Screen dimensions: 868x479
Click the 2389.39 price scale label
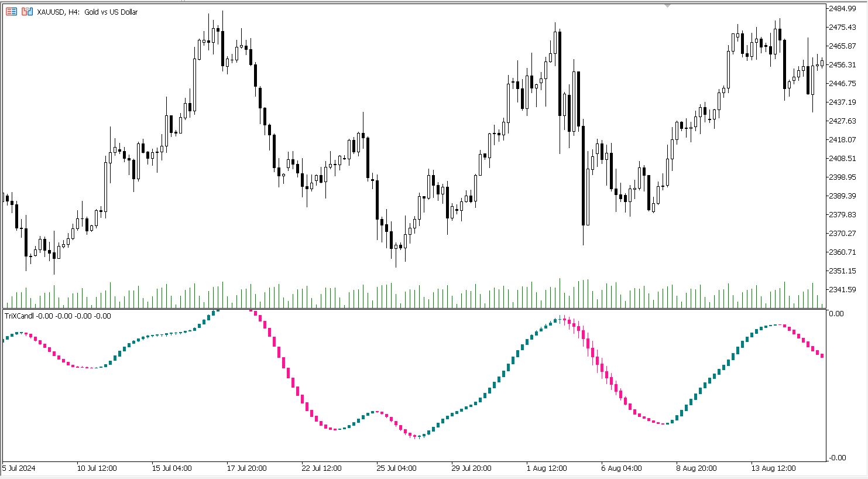pos(842,196)
